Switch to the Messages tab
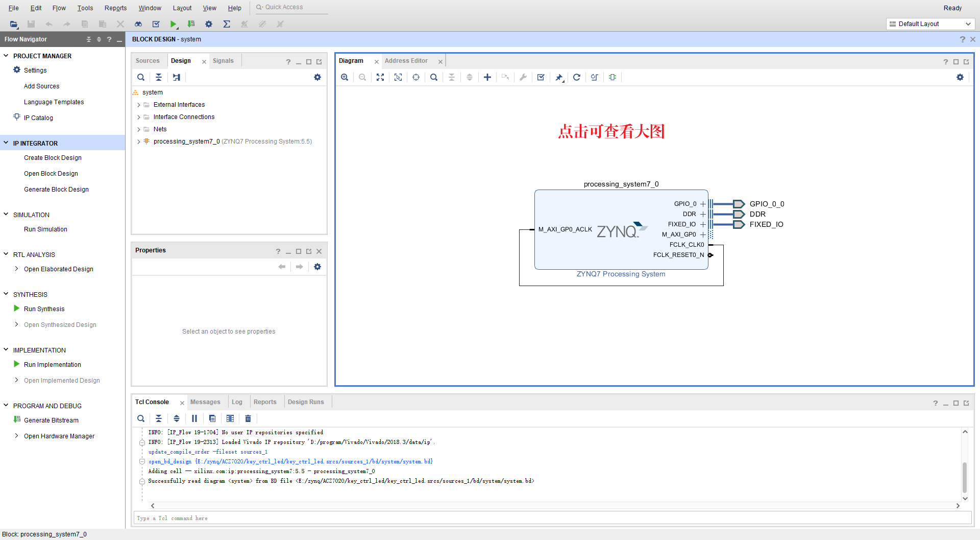 point(205,402)
